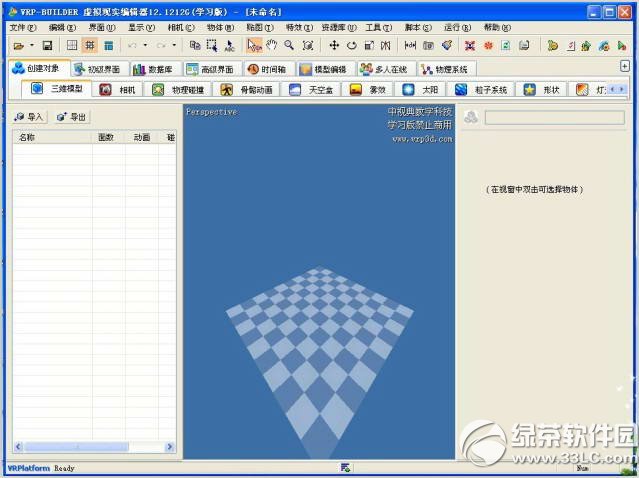Select the 相机 object sub-tab
The image size is (639, 478).
click(118, 89)
